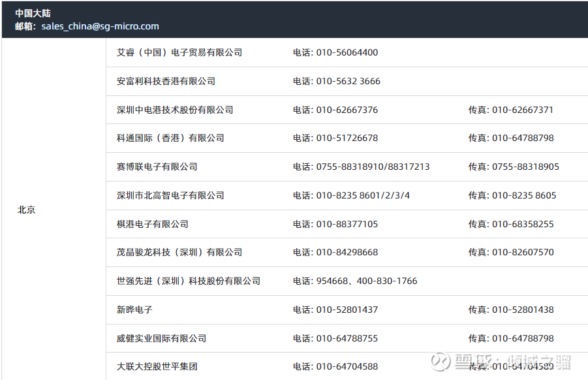
Task: Select company 棋港电子有限公司
Action: tap(152, 224)
